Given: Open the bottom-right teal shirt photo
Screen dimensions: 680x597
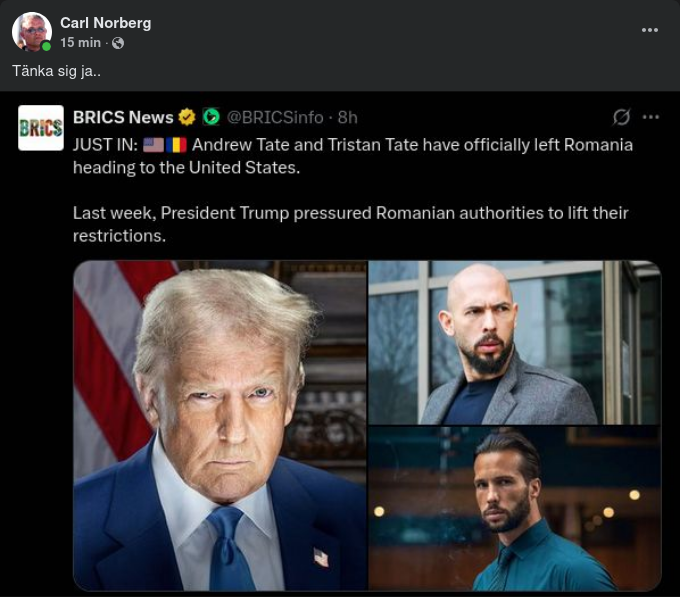Looking at the screenshot, I should [514, 508].
